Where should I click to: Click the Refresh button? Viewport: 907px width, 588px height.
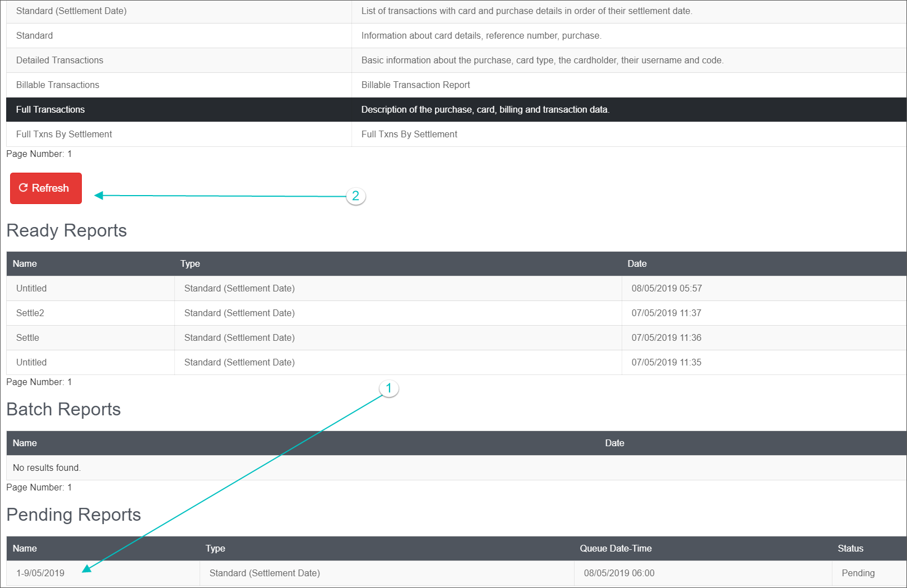click(45, 188)
